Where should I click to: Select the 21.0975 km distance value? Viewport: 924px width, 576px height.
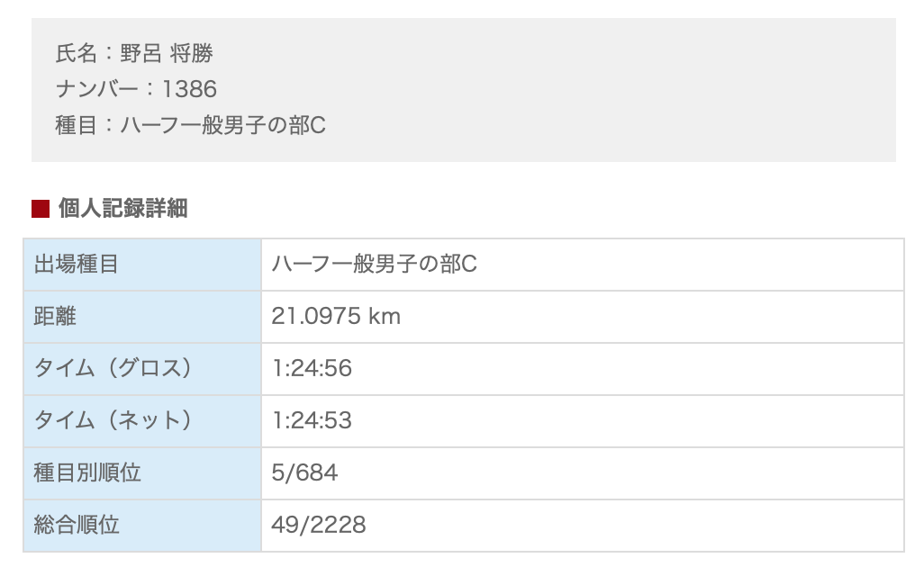[x=336, y=317]
